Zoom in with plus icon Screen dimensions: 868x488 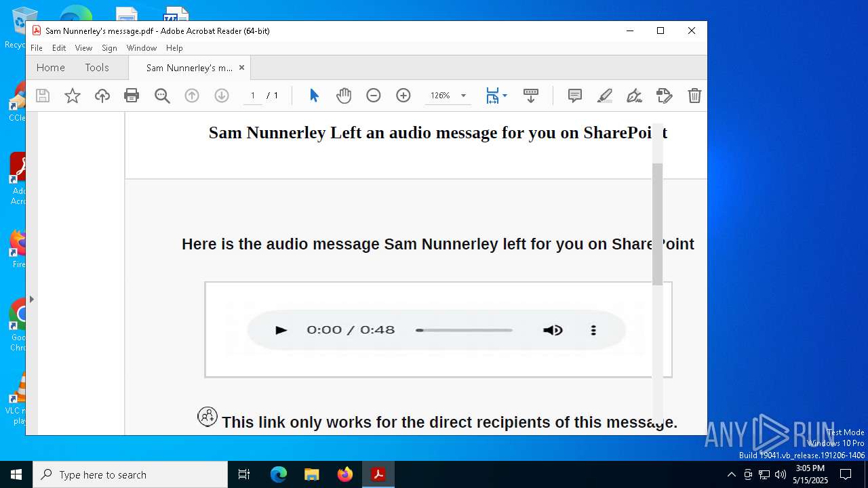click(x=403, y=96)
